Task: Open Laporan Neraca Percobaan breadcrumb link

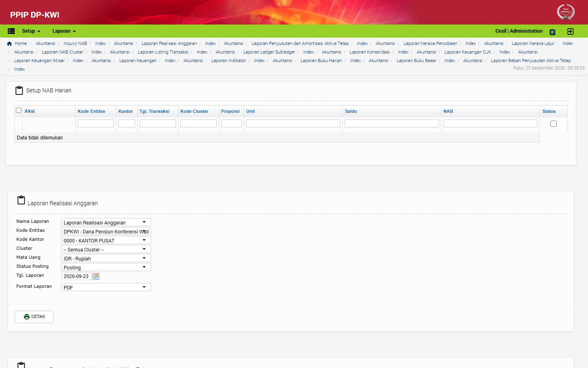Action: [x=430, y=44]
